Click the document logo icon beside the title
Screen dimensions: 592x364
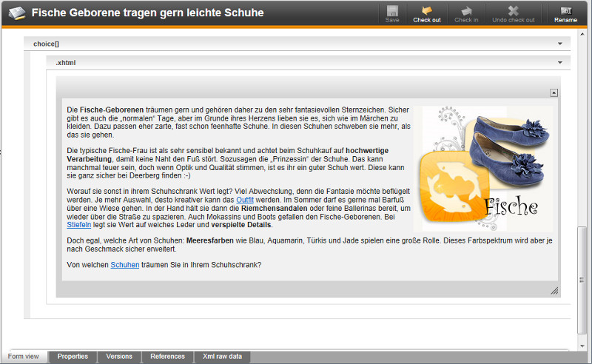[x=16, y=13]
